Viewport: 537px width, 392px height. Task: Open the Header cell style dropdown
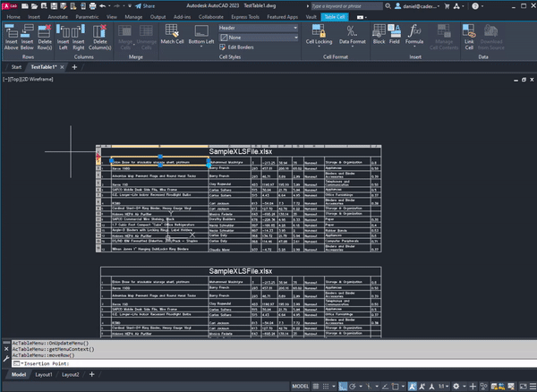259,28
